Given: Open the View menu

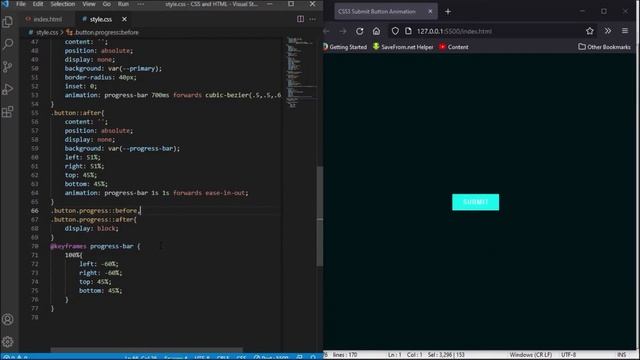Looking at the screenshot, I should [x=89, y=4].
